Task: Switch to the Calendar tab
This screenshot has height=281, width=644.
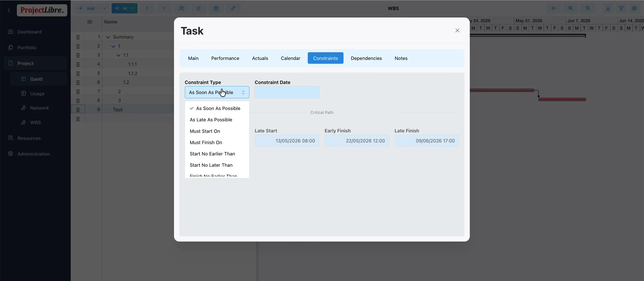Action: (x=291, y=58)
